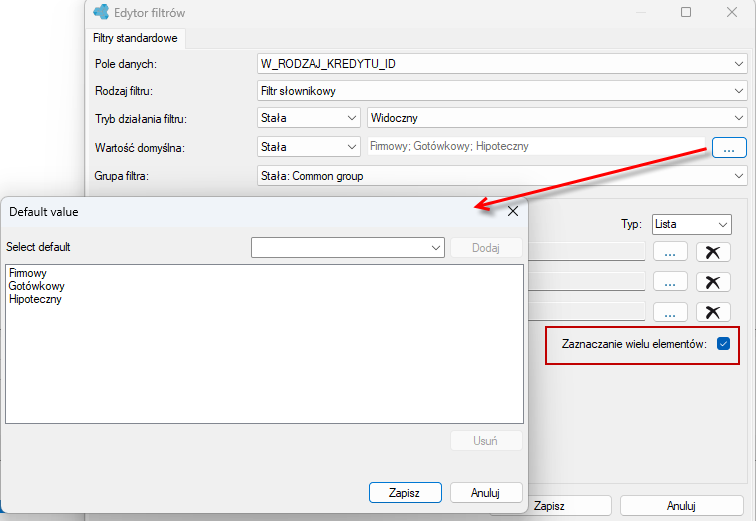This screenshot has width=756, height=521.
Task: Click the Dodaj button
Action: tap(486, 248)
